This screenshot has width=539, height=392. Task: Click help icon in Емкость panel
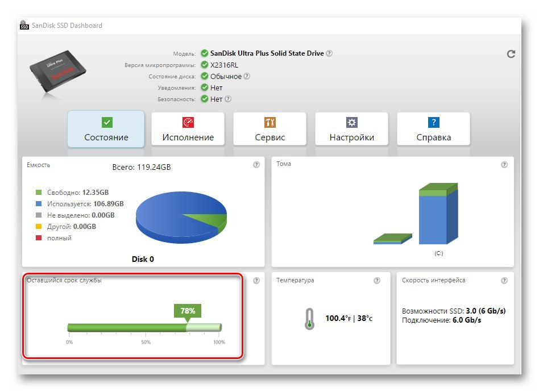(x=256, y=165)
